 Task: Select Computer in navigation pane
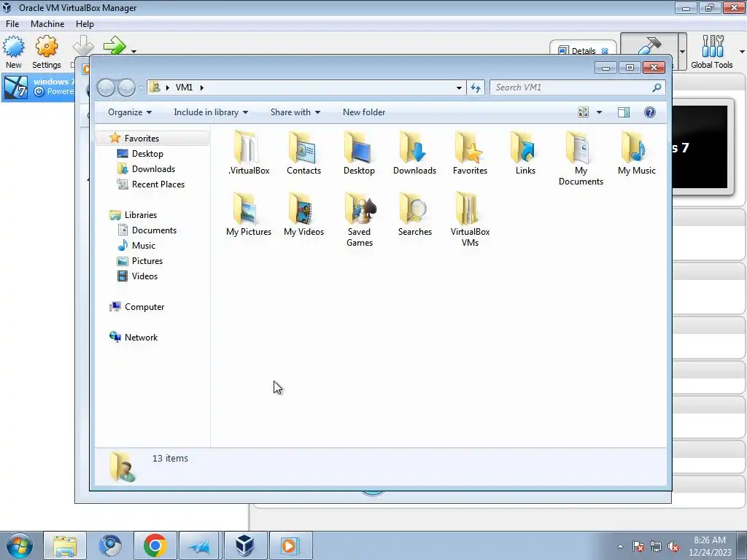pos(144,307)
